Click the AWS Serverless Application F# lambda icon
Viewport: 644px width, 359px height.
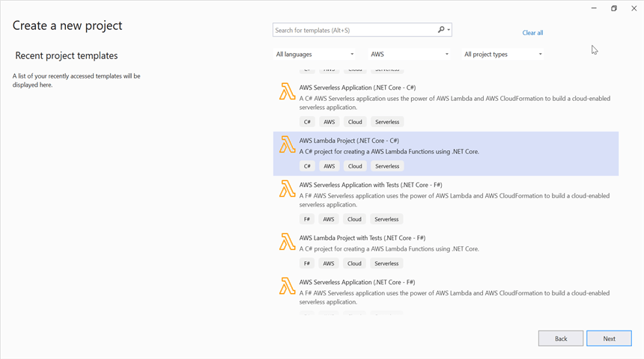pos(287,286)
